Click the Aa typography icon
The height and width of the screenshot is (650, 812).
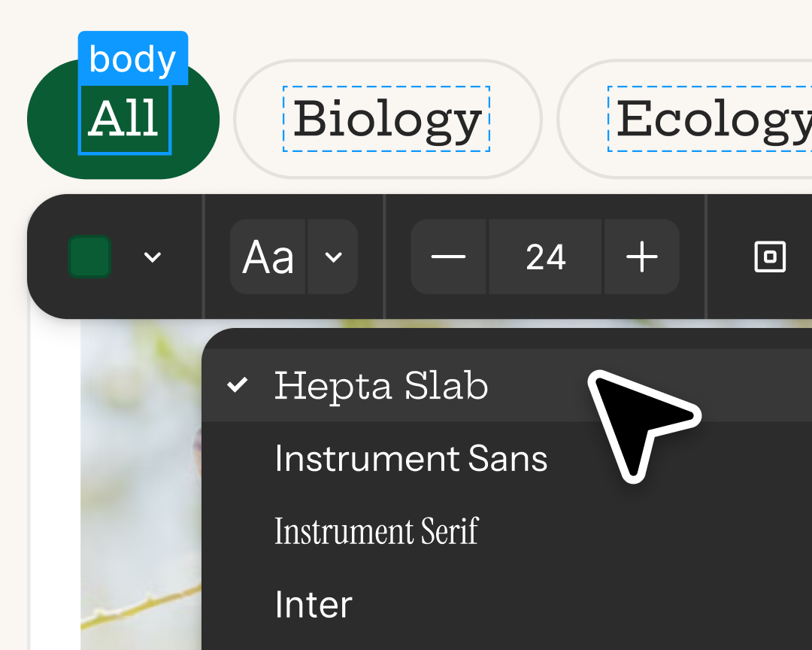[x=268, y=257]
